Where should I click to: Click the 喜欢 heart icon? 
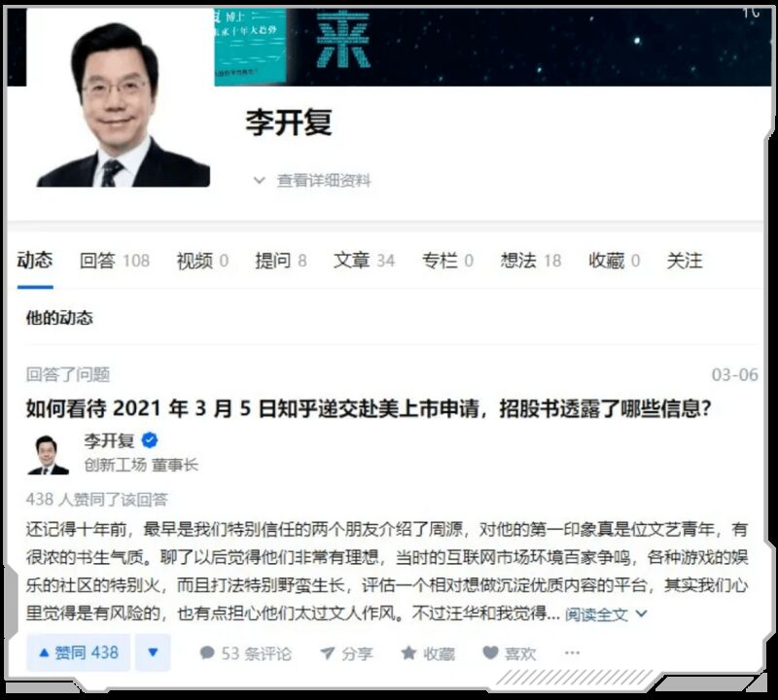pos(490,653)
